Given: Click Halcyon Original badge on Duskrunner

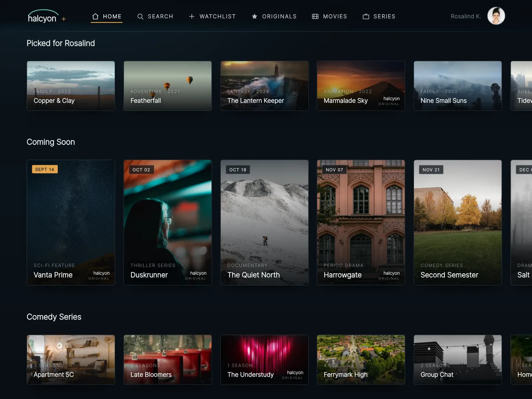Looking at the screenshot, I should 196,275.
